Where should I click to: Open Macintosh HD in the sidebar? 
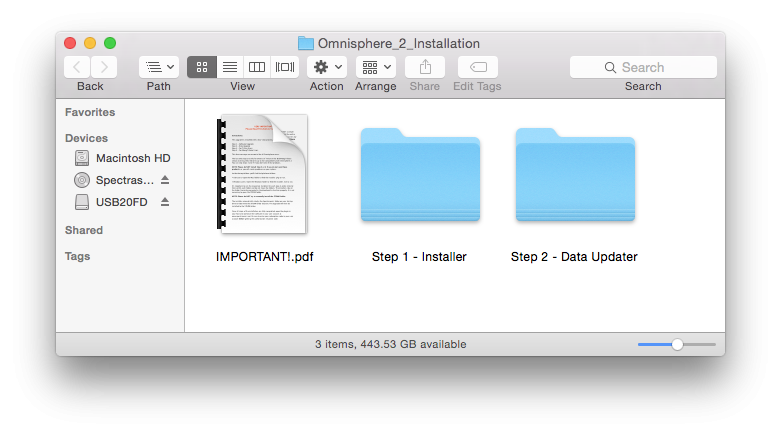click(x=133, y=158)
